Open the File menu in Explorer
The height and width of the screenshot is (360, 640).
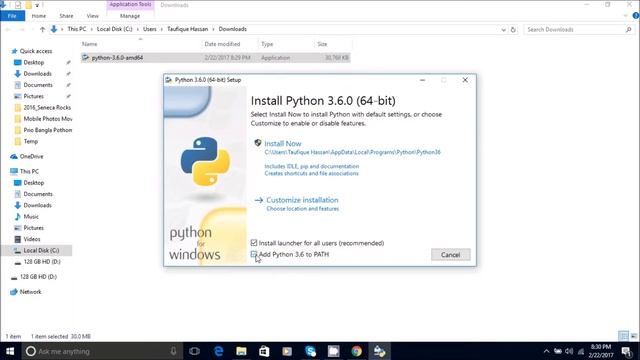point(12,16)
